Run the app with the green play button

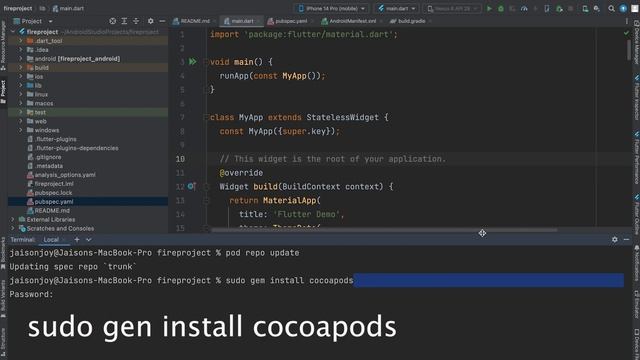click(x=489, y=9)
